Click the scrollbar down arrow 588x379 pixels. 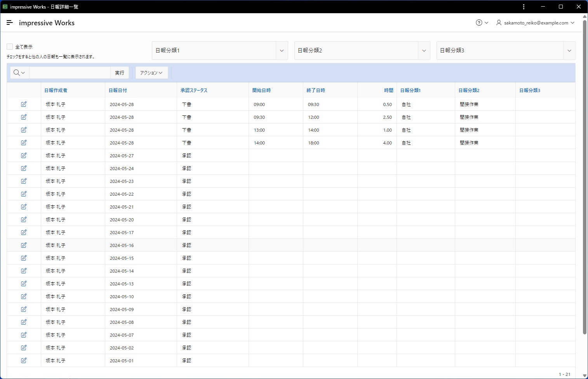click(x=585, y=376)
